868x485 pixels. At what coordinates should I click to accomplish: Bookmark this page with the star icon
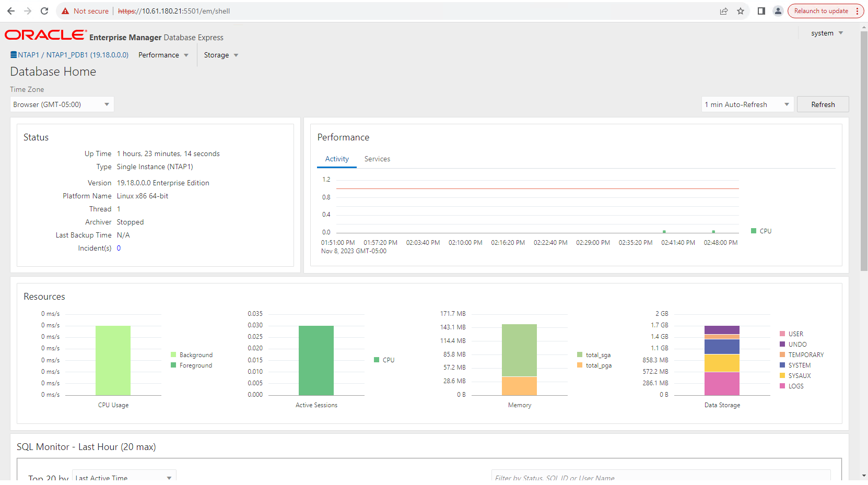tap(741, 11)
